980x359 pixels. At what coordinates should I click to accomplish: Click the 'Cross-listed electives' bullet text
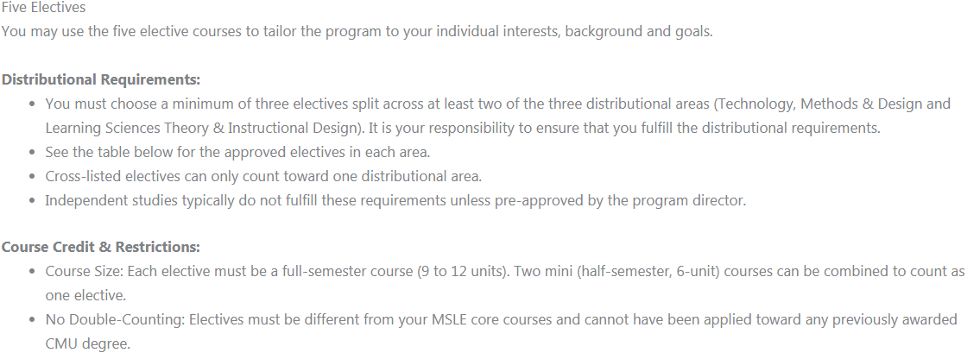(x=263, y=177)
